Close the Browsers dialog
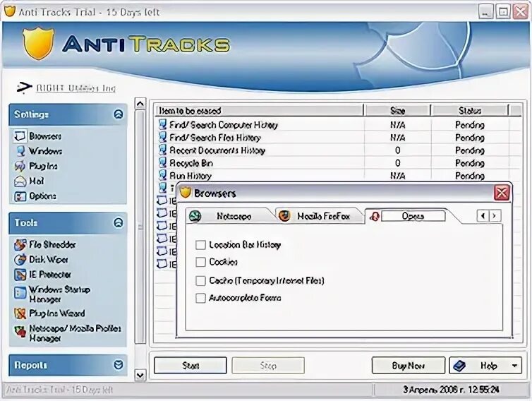 click(x=502, y=193)
